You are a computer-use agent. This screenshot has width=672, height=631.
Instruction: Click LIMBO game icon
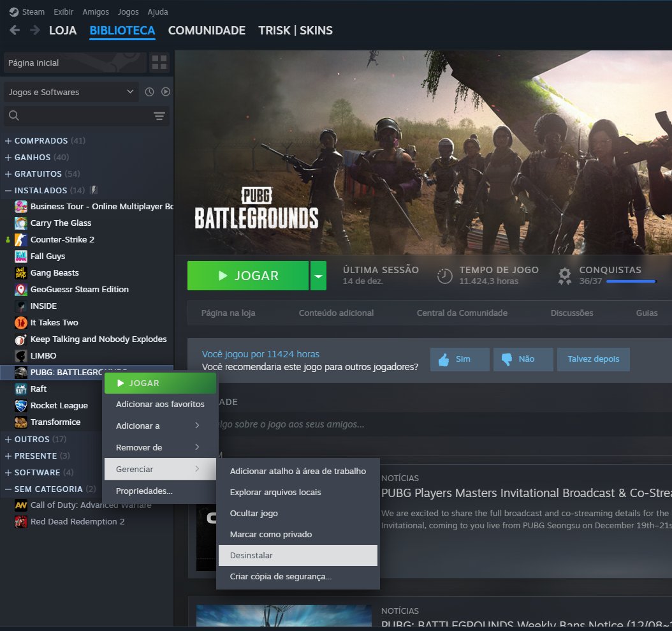click(21, 356)
